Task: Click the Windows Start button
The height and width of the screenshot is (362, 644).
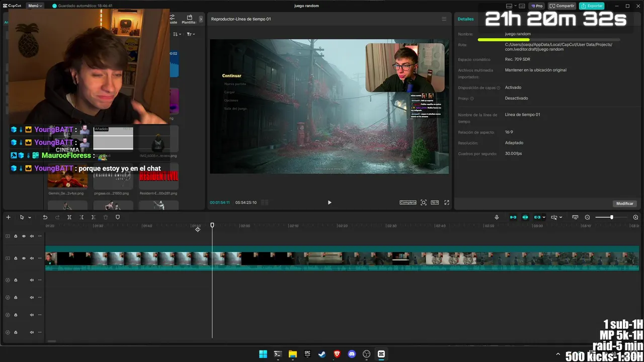Action: click(263, 354)
